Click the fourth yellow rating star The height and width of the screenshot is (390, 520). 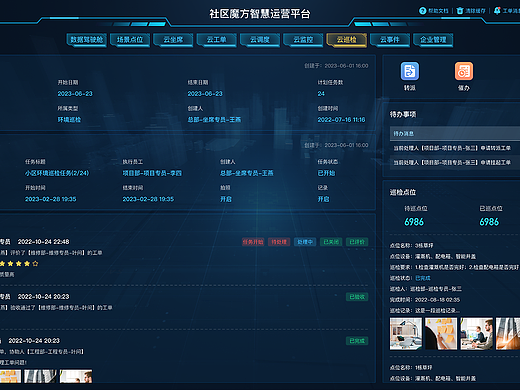click(x=27, y=264)
